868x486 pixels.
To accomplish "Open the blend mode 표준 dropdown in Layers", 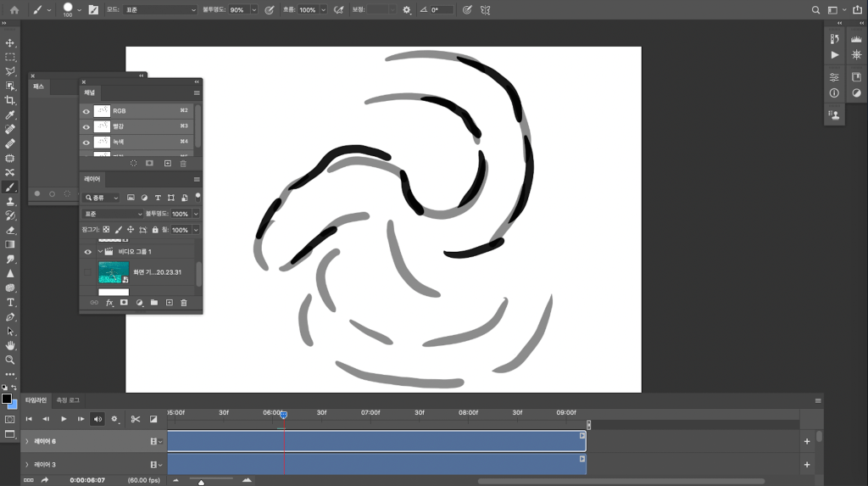I will (112, 214).
